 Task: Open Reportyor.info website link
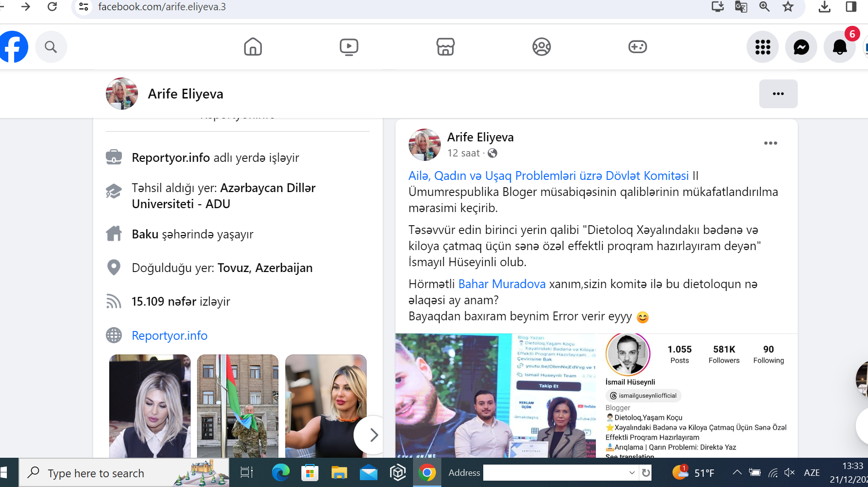pos(170,335)
